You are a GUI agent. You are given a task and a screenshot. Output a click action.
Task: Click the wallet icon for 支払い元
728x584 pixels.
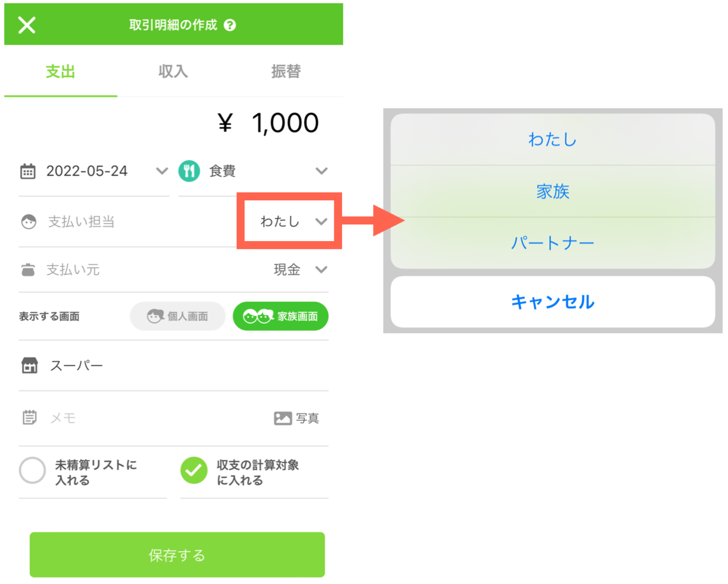point(28,270)
